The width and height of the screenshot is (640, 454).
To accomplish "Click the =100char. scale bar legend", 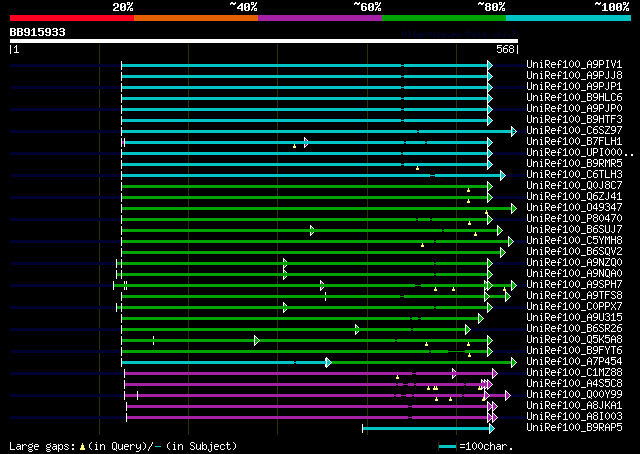I will point(476,446).
